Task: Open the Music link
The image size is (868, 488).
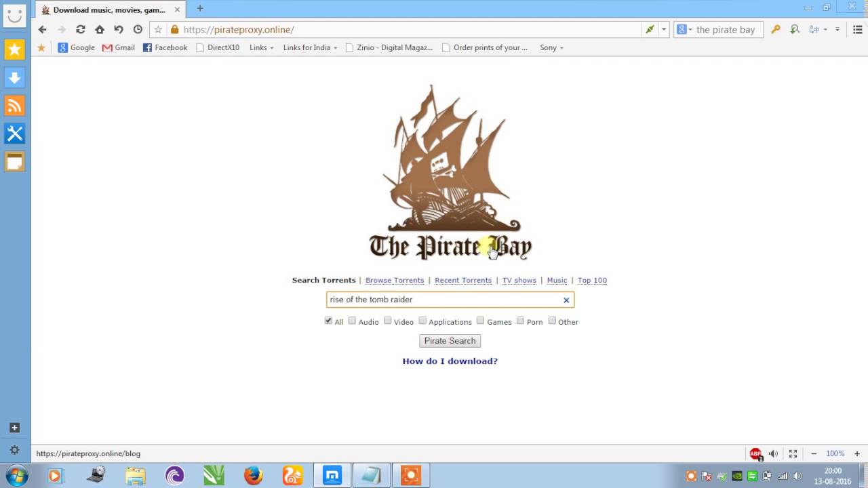Action: click(557, 281)
